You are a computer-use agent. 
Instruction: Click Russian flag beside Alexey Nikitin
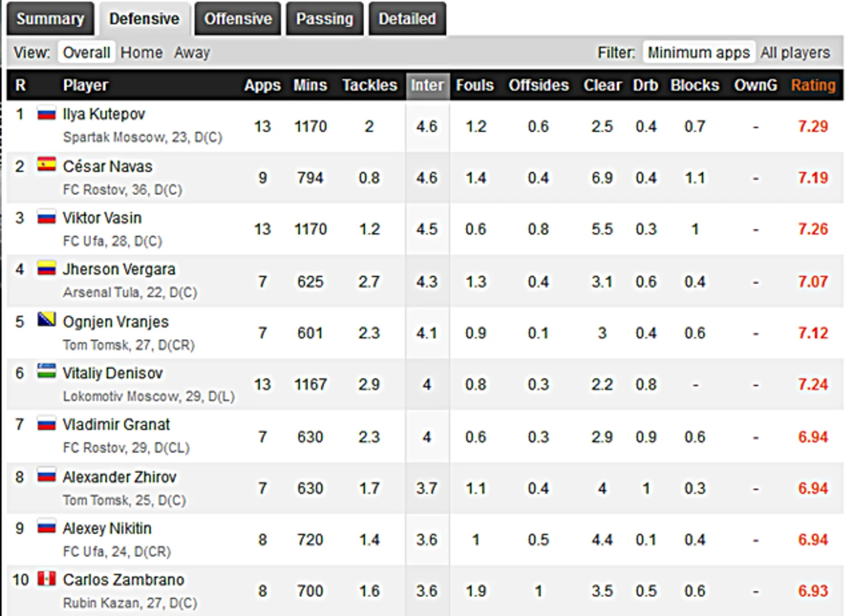tap(47, 527)
